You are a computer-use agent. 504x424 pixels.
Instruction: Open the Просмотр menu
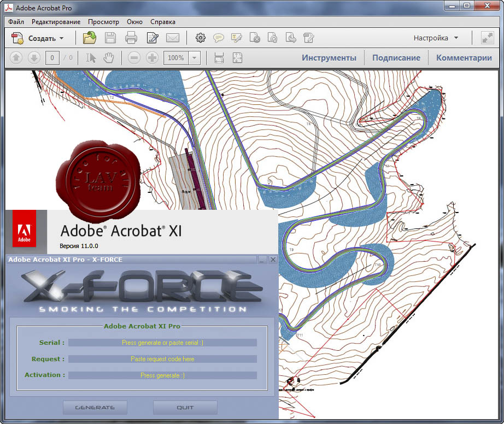(103, 21)
